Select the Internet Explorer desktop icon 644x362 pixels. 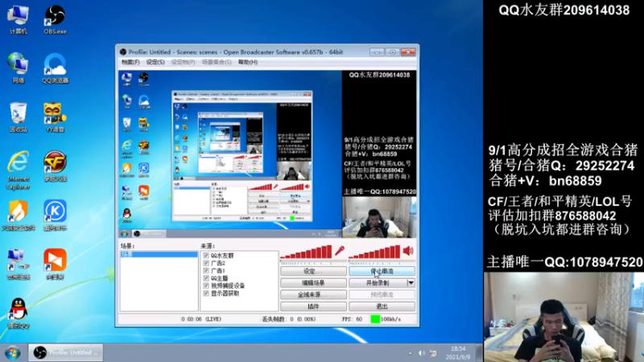click(x=18, y=170)
